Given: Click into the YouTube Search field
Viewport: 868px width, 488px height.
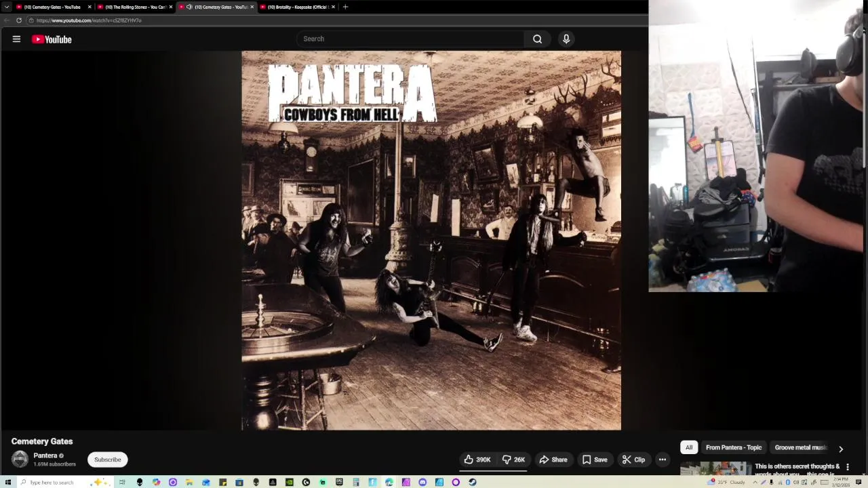Looking at the screenshot, I should click(410, 39).
